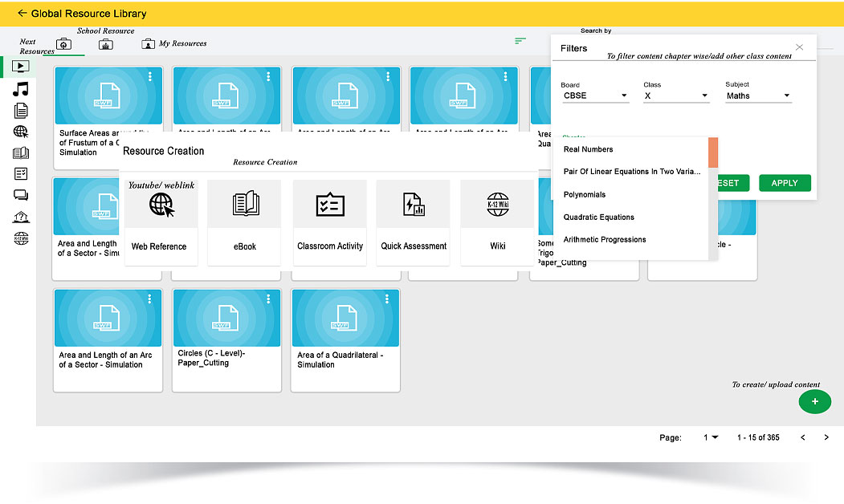Open the eBook icon in sidebar

pos(21,153)
